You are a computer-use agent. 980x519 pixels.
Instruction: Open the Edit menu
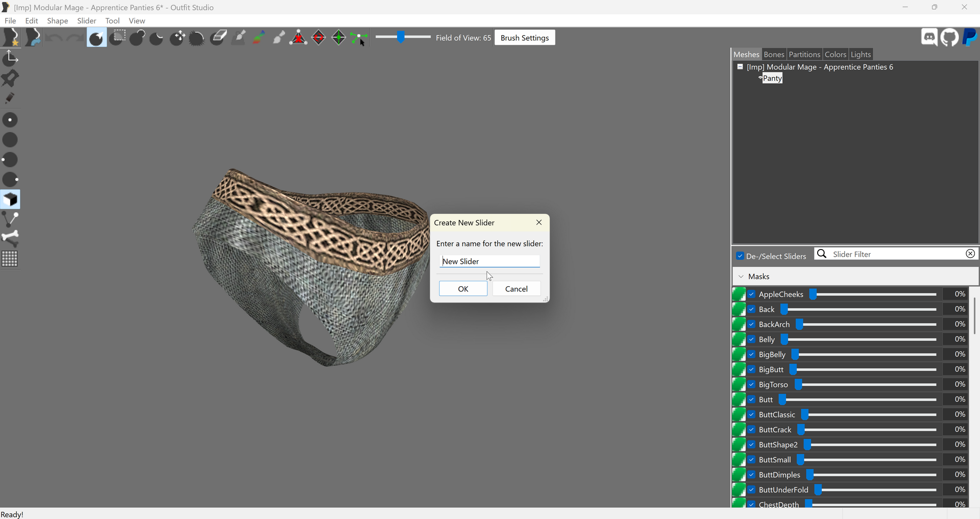[32, 21]
